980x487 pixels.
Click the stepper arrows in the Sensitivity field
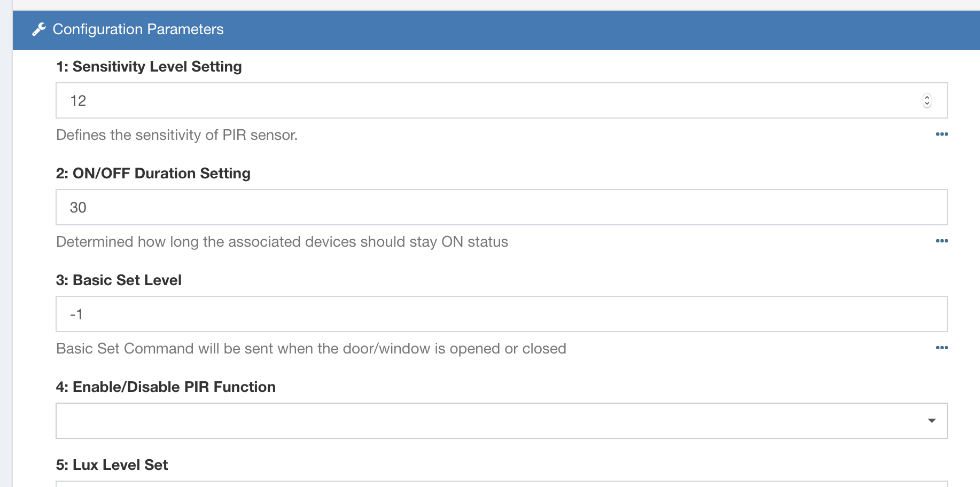pos(927,100)
